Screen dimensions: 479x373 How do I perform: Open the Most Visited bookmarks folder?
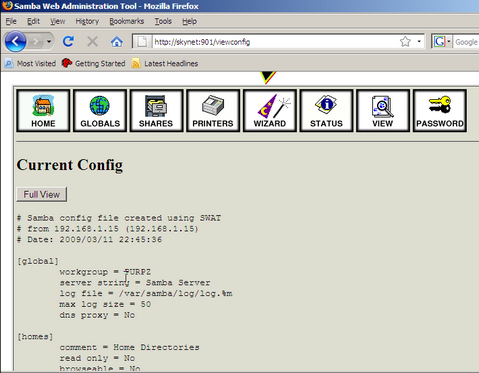[30, 63]
